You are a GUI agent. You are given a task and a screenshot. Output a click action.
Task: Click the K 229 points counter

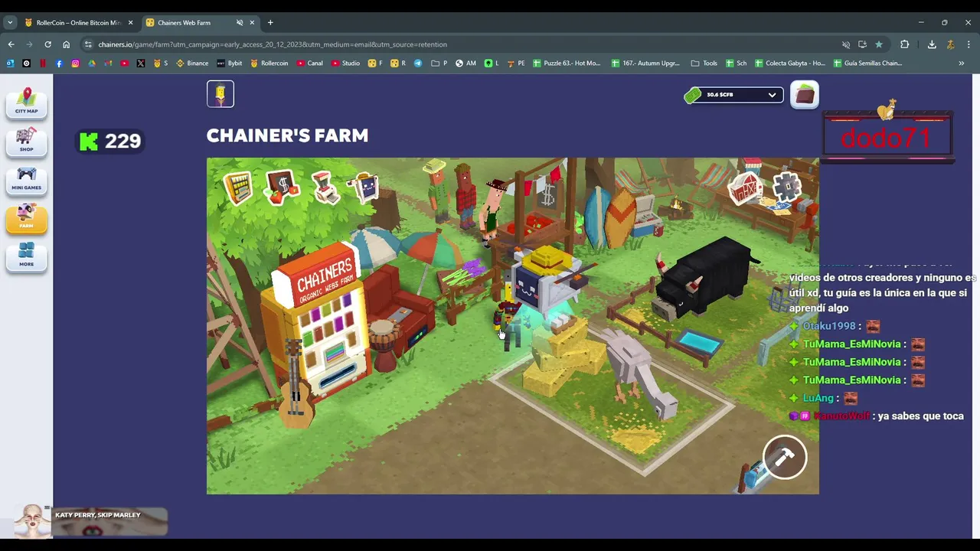tap(111, 141)
